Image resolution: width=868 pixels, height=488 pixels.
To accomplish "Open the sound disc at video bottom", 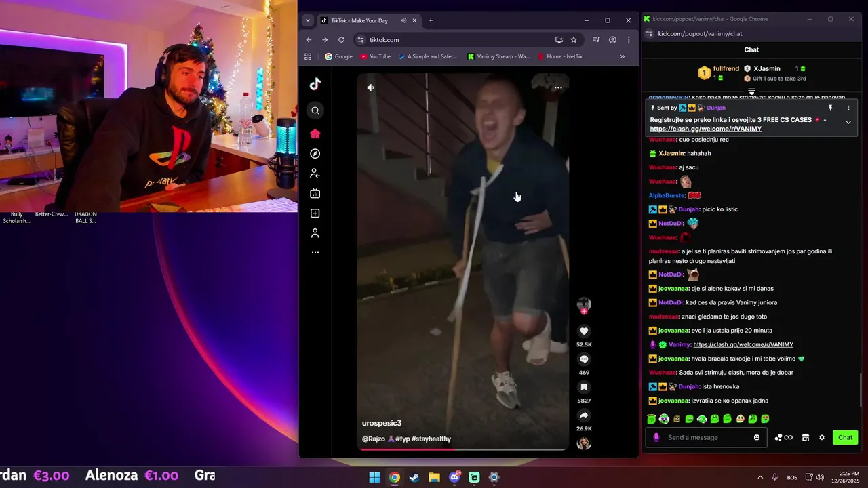I will coord(584,444).
